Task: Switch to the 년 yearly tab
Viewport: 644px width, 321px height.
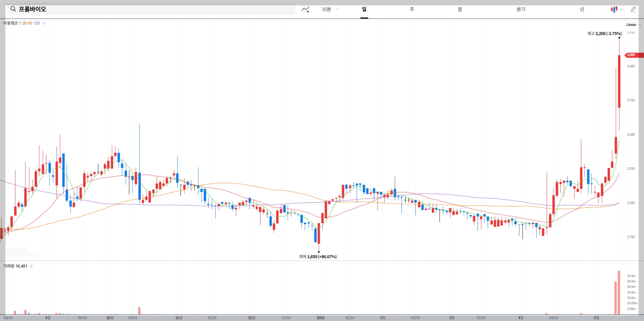Action: pos(582,9)
